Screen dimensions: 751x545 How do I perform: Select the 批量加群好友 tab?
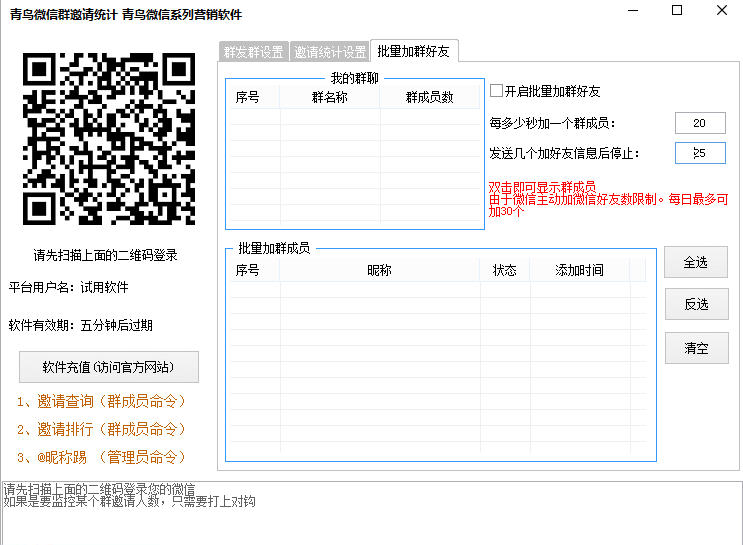click(x=414, y=51)
